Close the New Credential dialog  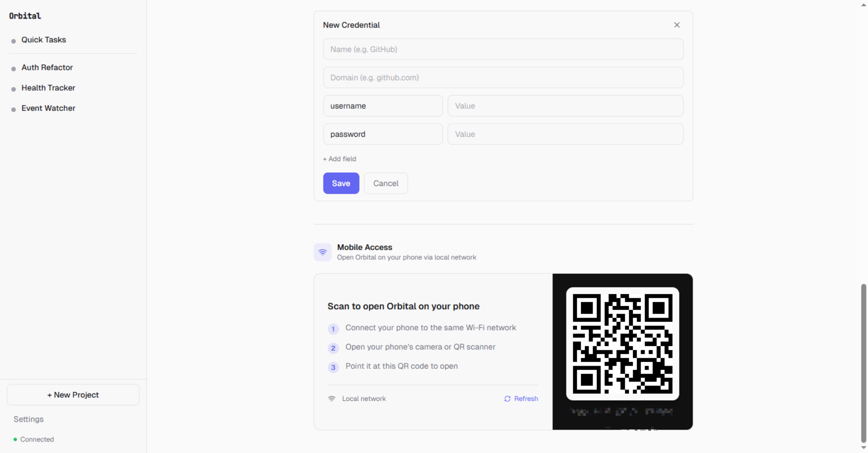677,25
